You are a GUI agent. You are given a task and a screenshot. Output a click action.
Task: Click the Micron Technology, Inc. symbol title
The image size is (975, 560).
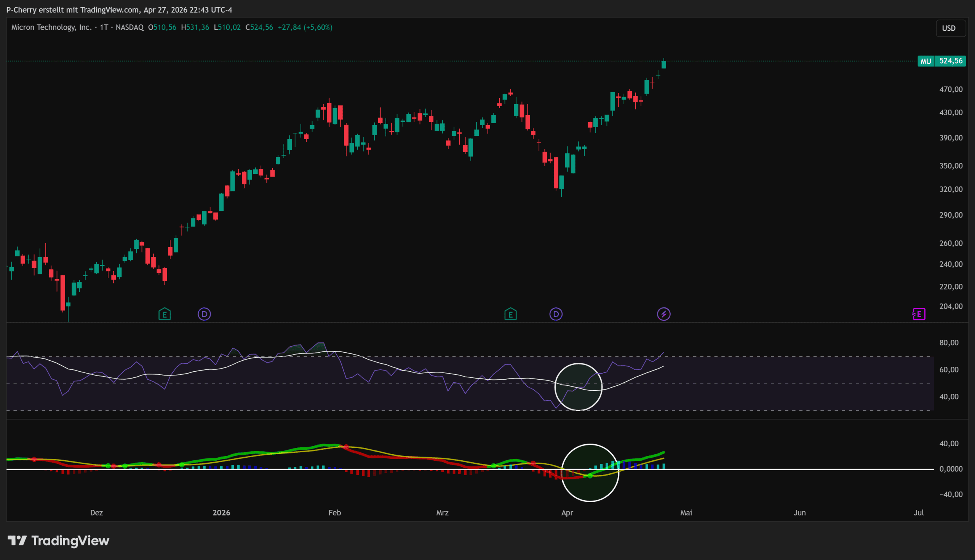(51, 27)
